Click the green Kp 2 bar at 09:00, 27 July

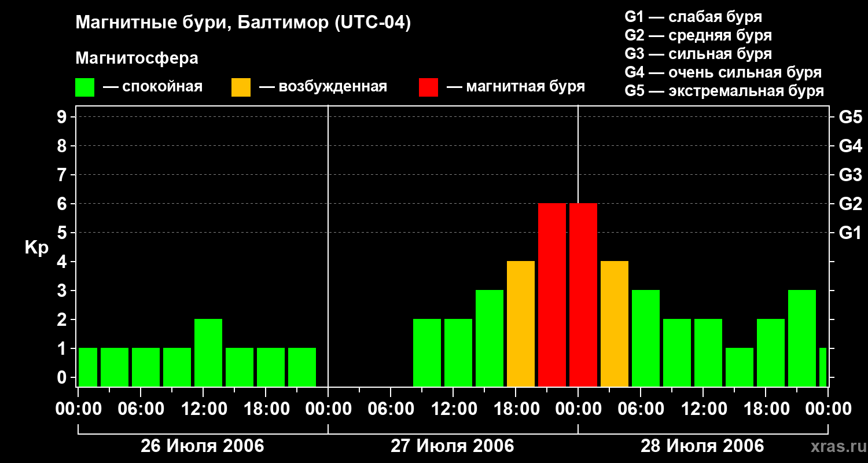pyautogui.click(x=427, y=353)
